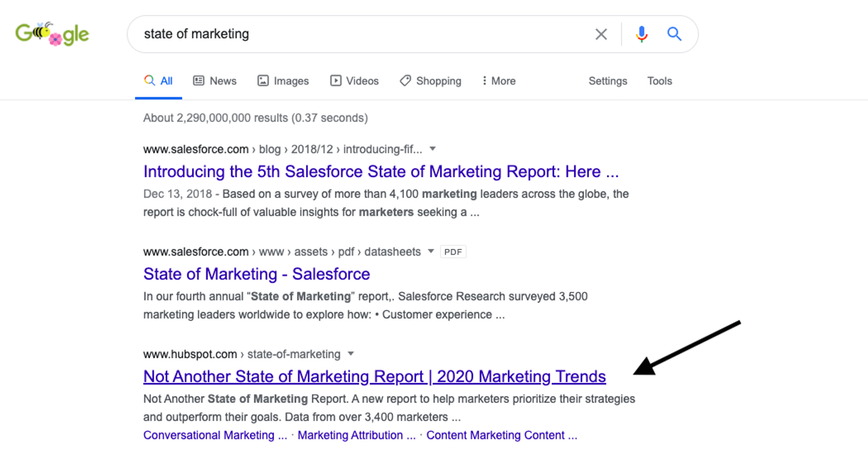The width and height of the screenshot is (868, 463).
Task: Expand dropdown arrow beside HubSpot URL
Action: (x=351, y=354)
